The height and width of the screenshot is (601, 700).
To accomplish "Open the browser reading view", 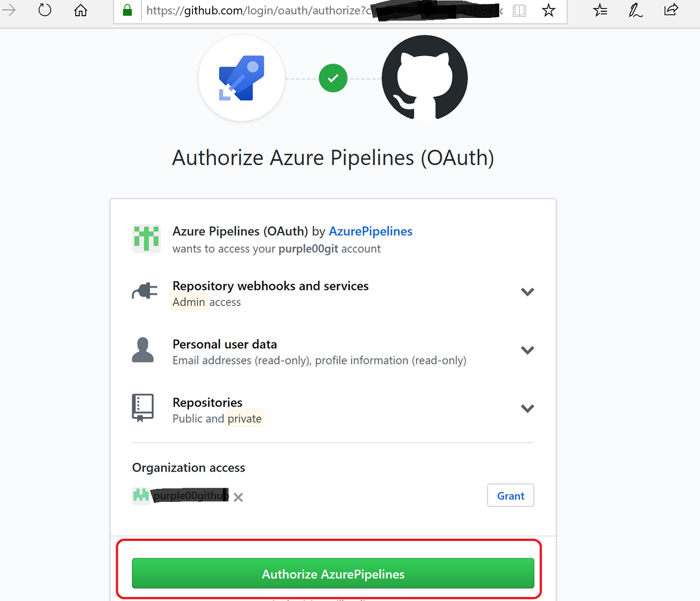I will pos(519,11).
